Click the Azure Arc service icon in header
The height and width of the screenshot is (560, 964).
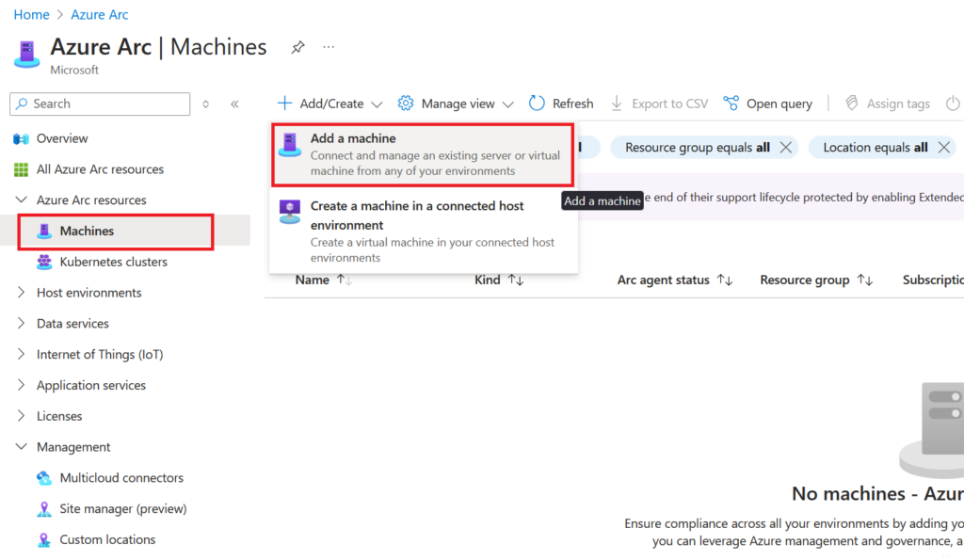point(27,54)
